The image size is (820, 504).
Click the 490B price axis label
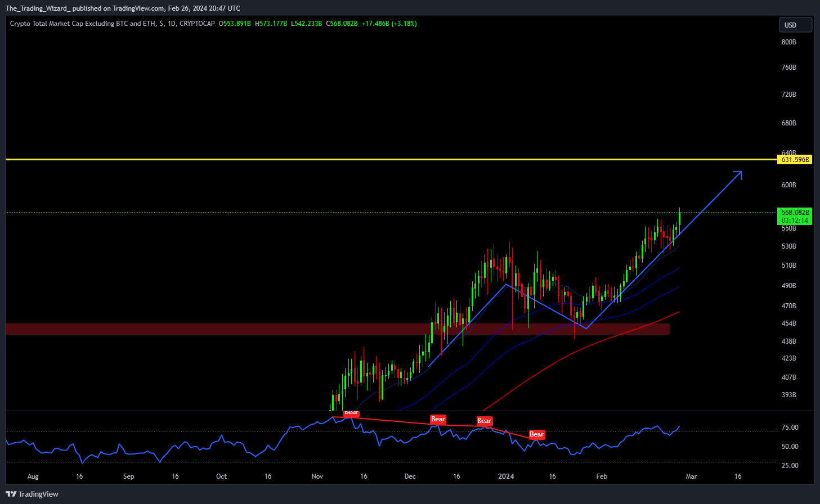(789, 286)
